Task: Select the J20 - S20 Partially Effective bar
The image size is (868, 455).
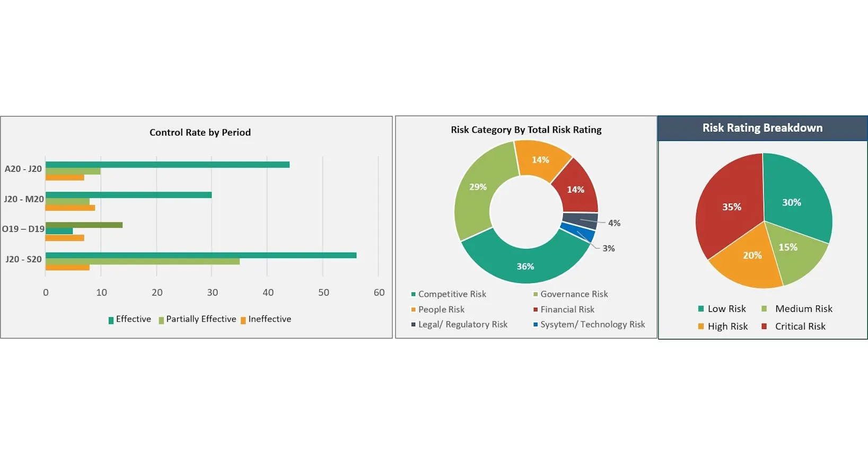Action: coord(143,262)
